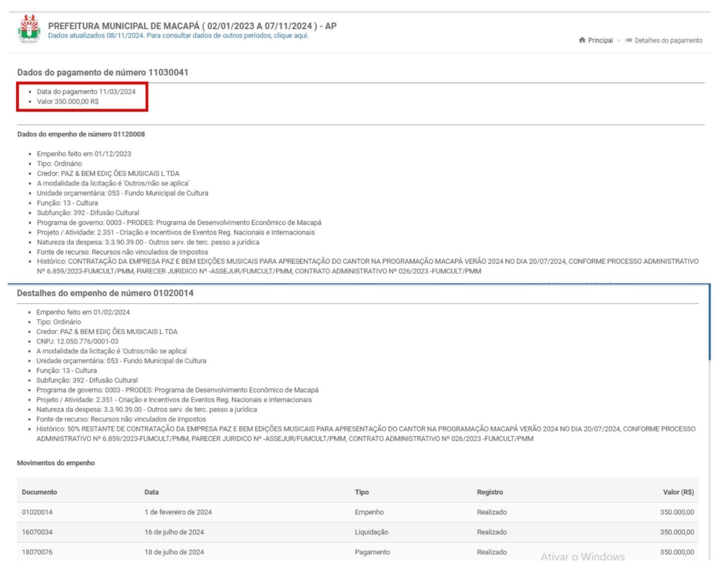Click the list icon before Detalhes do pagamento
Image resolution: width=728 pixels, height=570 pixels.
point(628,40)
